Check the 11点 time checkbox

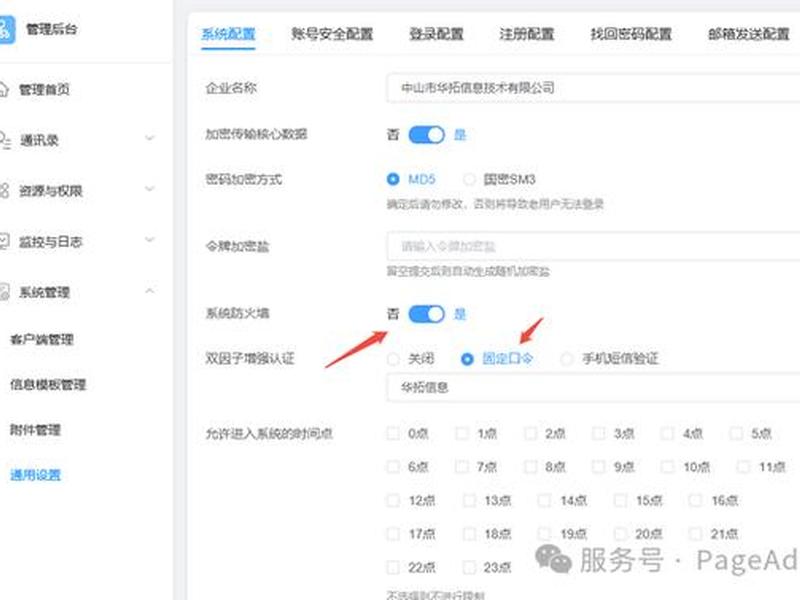tap(744, 466)
